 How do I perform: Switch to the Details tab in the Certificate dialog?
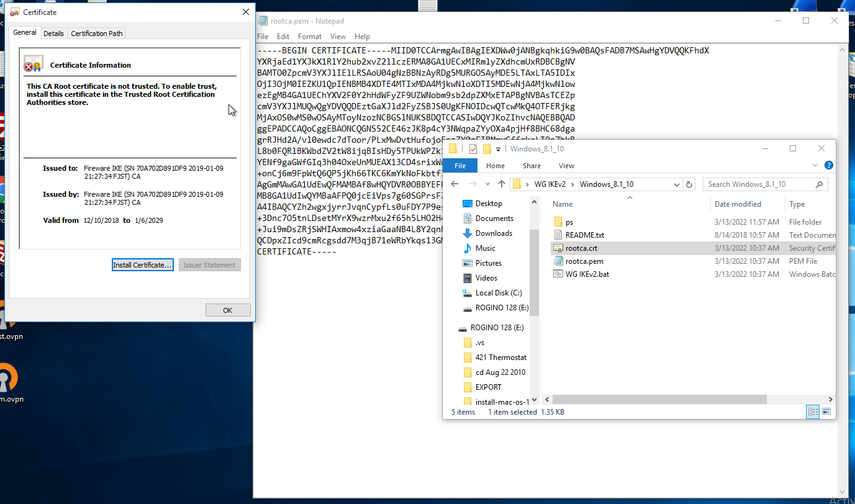[53, 33]
